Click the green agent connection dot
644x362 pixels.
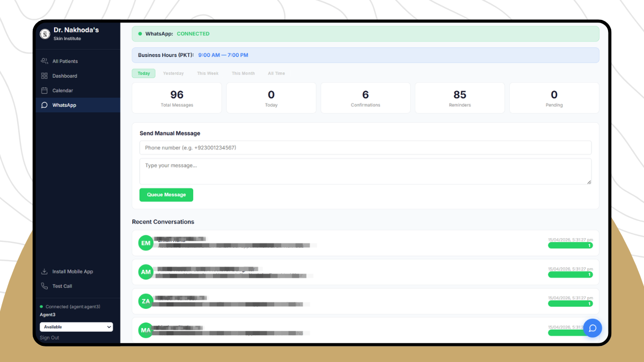pyautogui.click(x=41, y=307)
